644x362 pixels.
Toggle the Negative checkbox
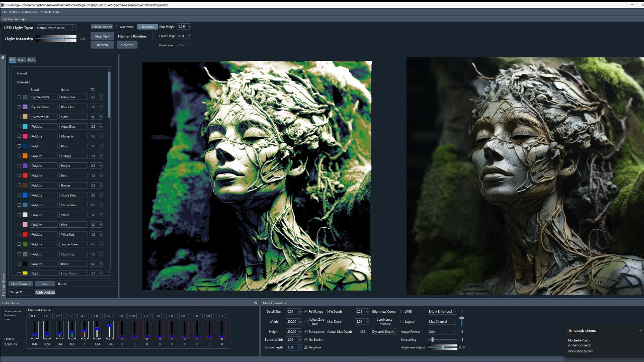(306, 347)
